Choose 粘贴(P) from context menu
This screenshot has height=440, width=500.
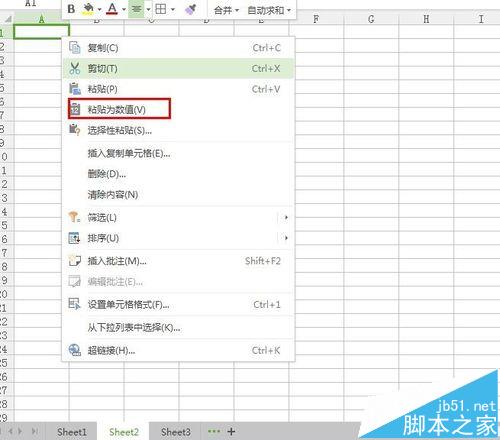point(178,89)
